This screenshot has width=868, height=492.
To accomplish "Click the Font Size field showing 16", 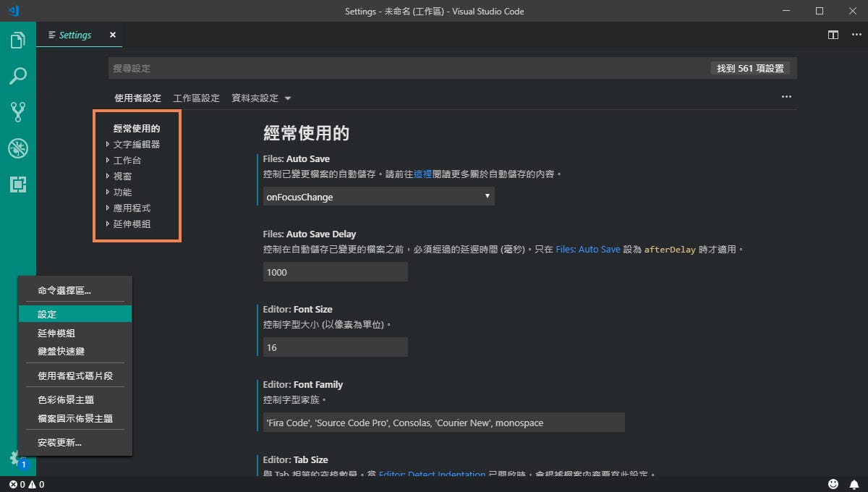I will [336, 347].
